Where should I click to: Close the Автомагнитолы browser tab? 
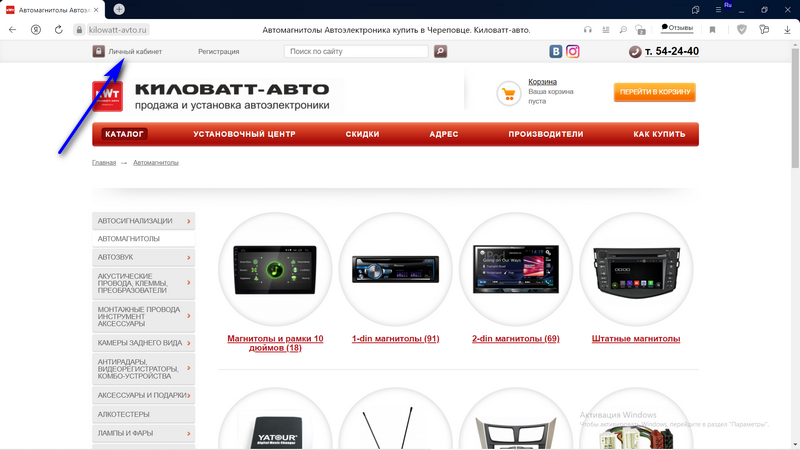(x=96, y=10)
